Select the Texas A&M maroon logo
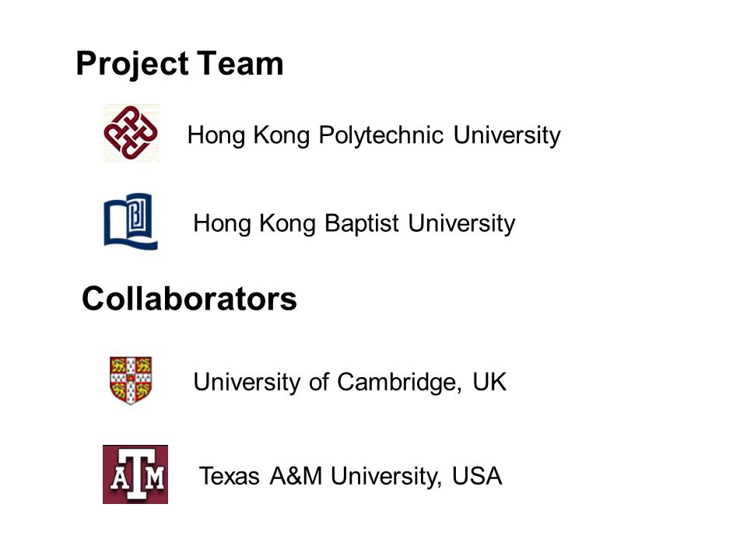This screenshot has height=560, width=747. [x=135, y=474]
